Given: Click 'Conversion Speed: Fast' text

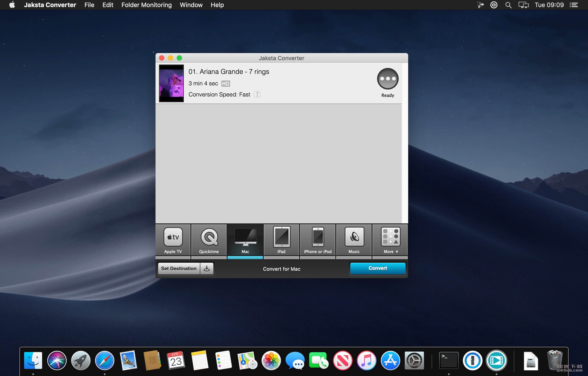Looking at the screenshot, I should tap(219, 94).
